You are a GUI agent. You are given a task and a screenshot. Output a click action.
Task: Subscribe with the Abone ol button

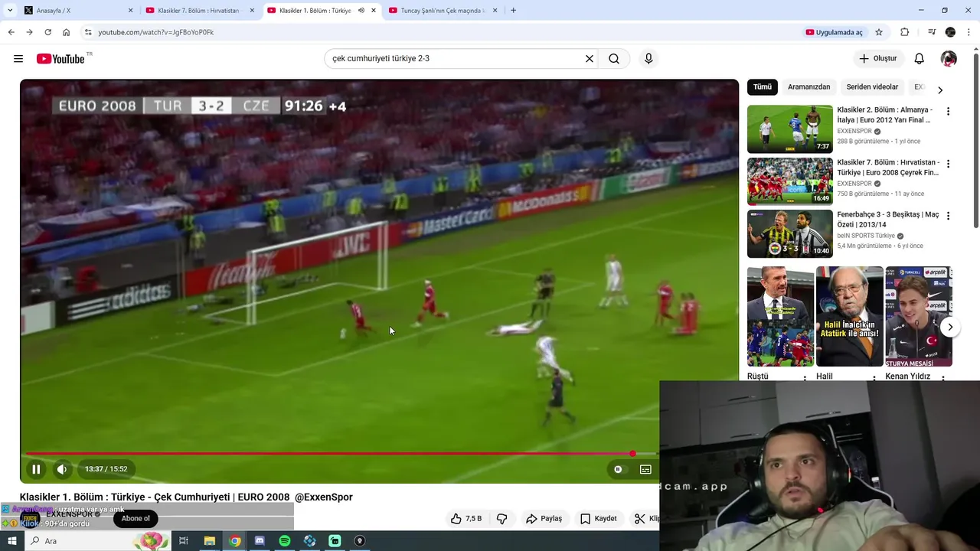136,519
